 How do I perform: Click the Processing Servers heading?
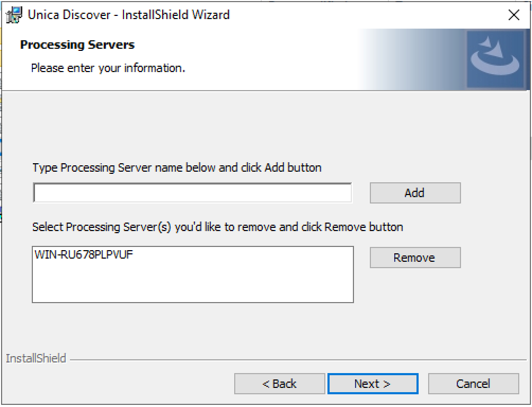77,45
